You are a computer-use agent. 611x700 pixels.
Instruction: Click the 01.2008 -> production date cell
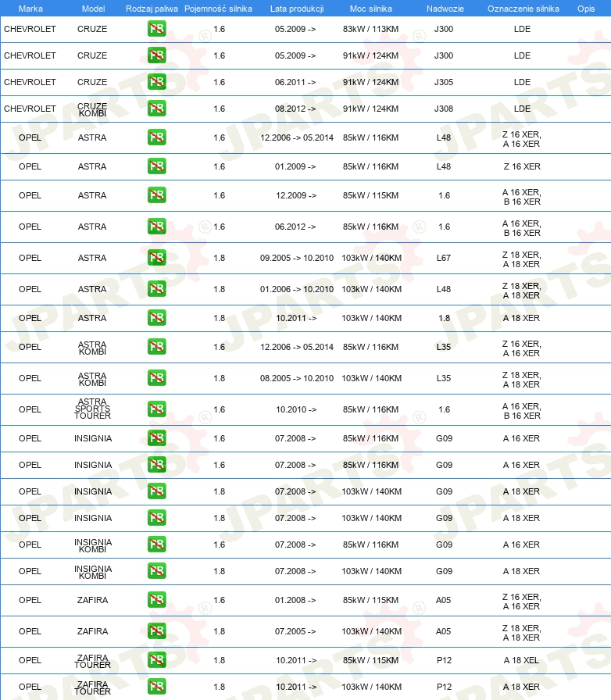[295, 600]
